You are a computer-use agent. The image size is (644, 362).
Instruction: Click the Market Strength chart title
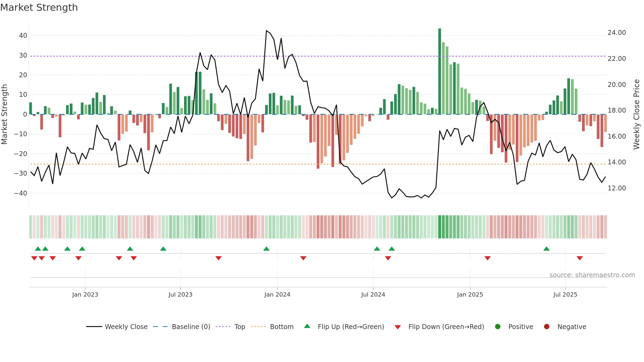point(39,8)
